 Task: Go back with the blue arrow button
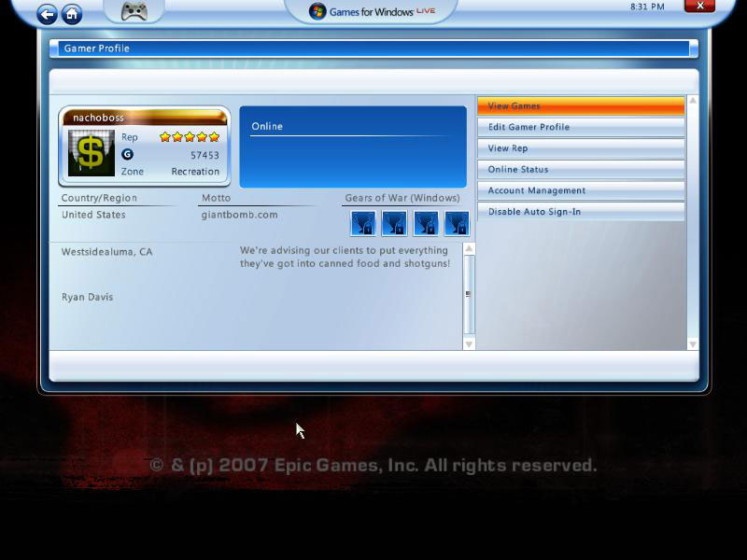point(47,15)
